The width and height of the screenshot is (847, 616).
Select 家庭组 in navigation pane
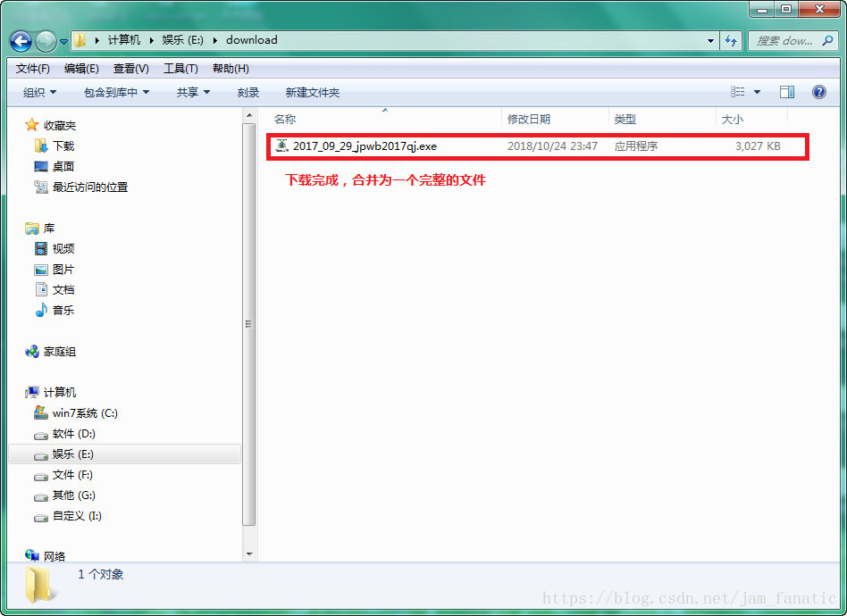(x=60, y=352)
